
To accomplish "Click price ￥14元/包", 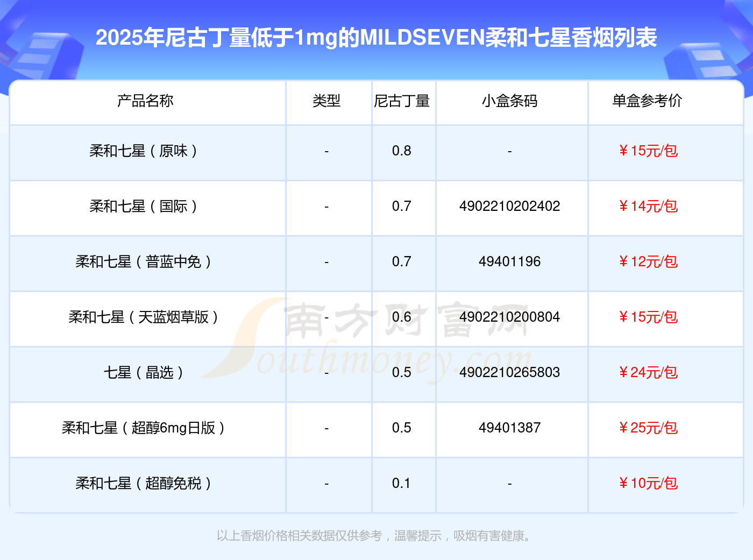I will [648, 206].
